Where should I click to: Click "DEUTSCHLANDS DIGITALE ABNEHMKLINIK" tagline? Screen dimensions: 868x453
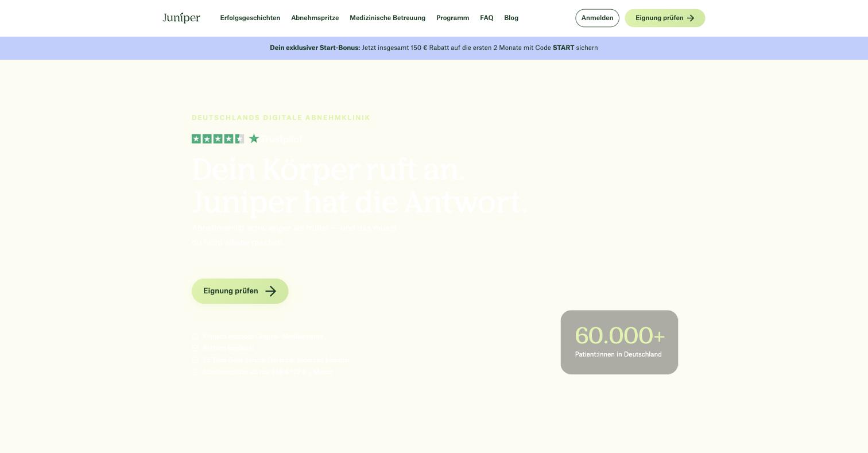[281, 118]
